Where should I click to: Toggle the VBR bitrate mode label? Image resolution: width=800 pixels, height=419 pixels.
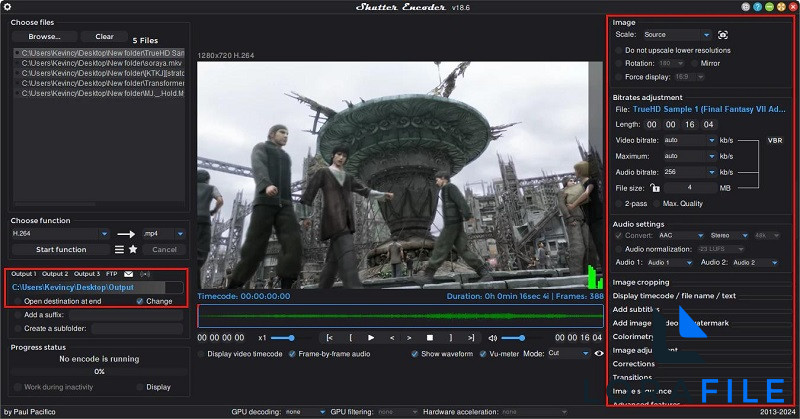tap(774, 140)
